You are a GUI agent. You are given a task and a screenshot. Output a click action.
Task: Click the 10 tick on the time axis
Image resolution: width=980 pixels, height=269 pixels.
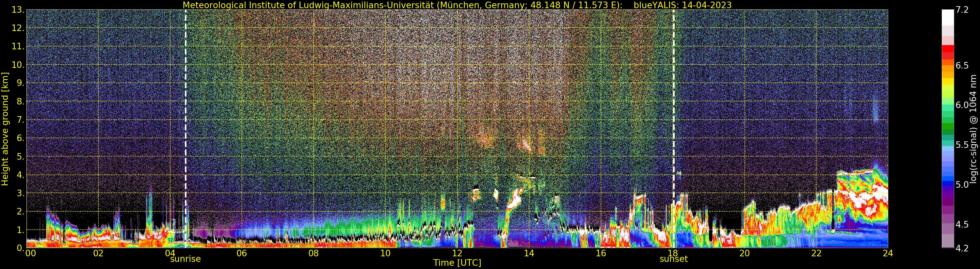point(385,253)
